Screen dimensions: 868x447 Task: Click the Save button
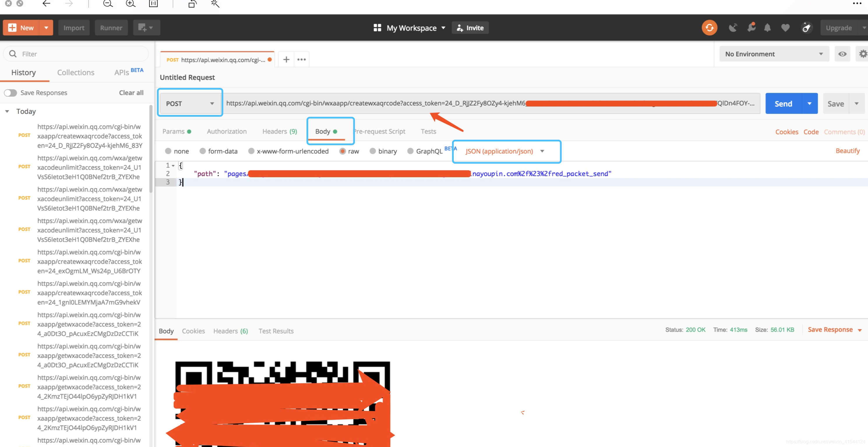coord(836,103)
